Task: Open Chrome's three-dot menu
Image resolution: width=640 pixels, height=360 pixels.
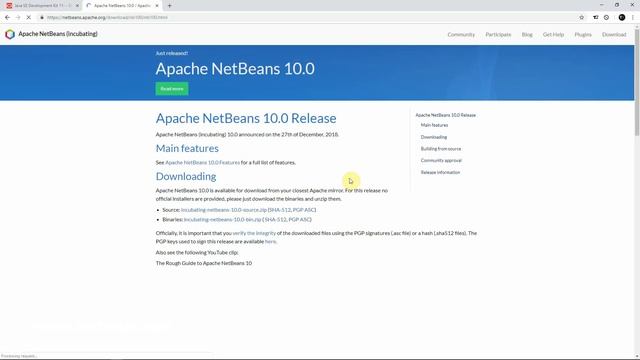Action: 633,18
